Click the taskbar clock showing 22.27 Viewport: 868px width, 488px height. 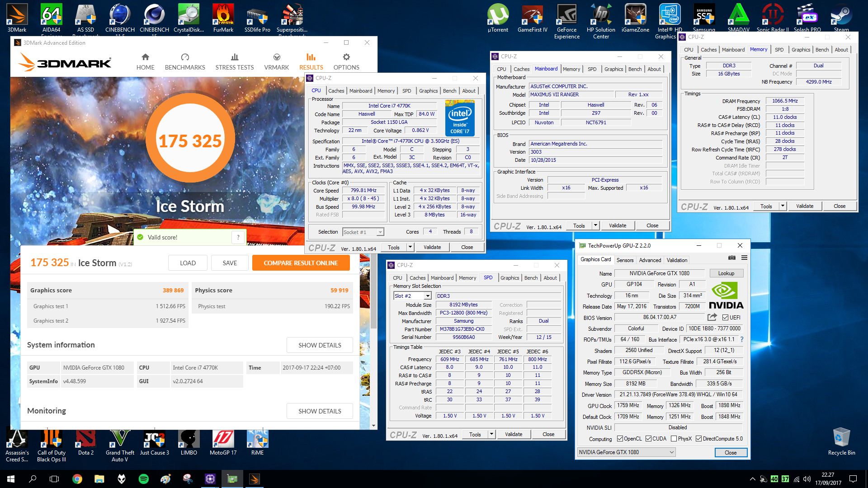pos(828,479)
